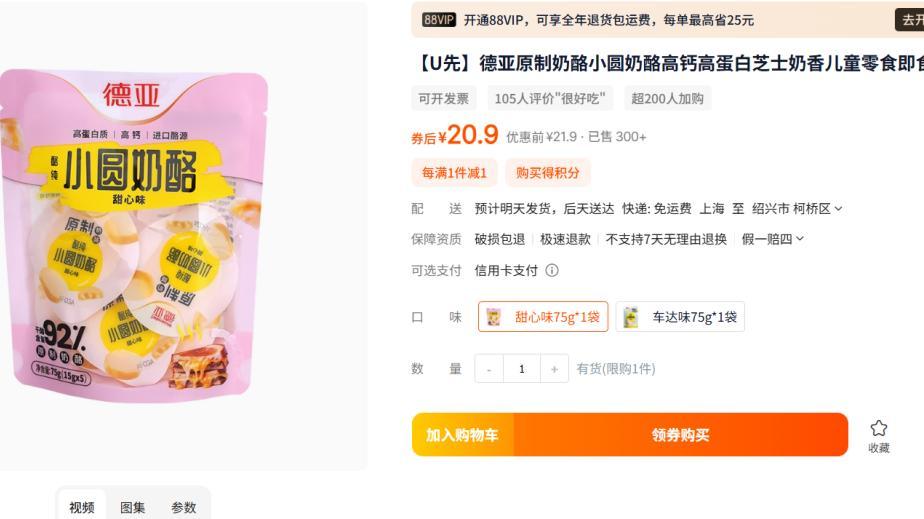The image size is (924, 519).
Task: Select the 车达味75g*1袋 flavor option
Action: tap(680, 317)
